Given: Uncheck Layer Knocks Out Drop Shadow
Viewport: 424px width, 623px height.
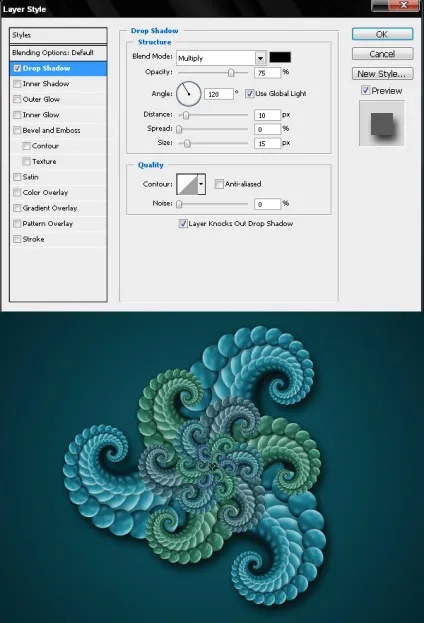Looking at the screenshot, I should [183, 223].
